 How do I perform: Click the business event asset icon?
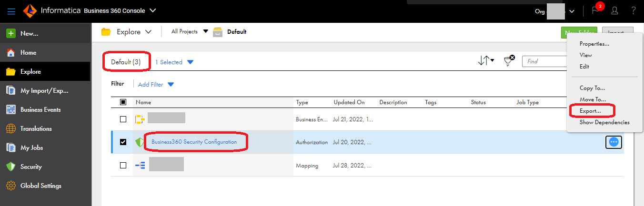point(140,119)
